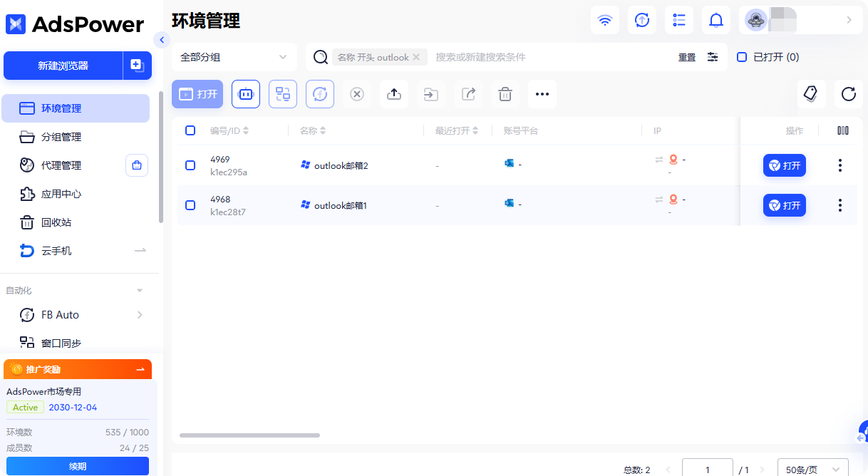Image resolution: width=868 pixels, height=476 pixels.
Task: Click the 续期 renew button
Action: pyautogui.click(x=78, y=466)
